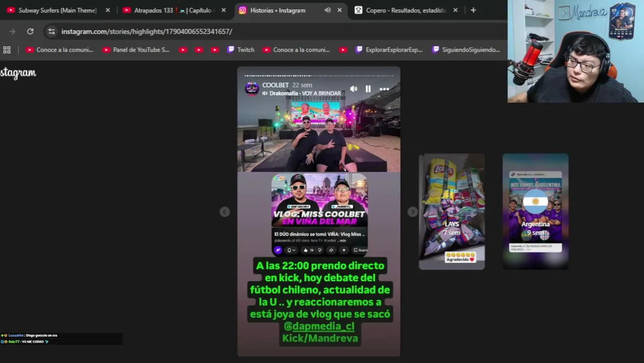Open the LAYS highlight thumbnail
The width and height of the screenshot is (644, 363).
(x=452, y=212)
